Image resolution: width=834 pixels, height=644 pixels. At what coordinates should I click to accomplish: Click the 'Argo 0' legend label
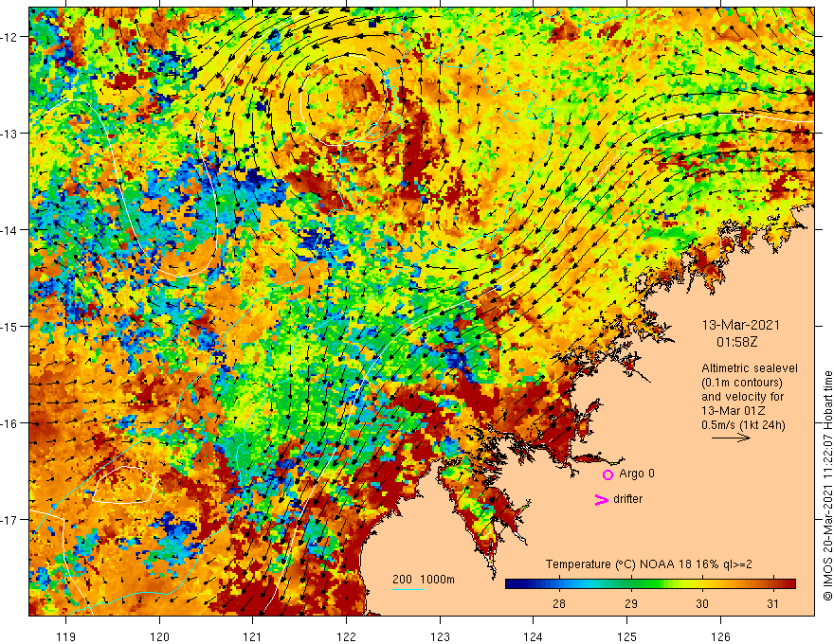click(637, 474)
